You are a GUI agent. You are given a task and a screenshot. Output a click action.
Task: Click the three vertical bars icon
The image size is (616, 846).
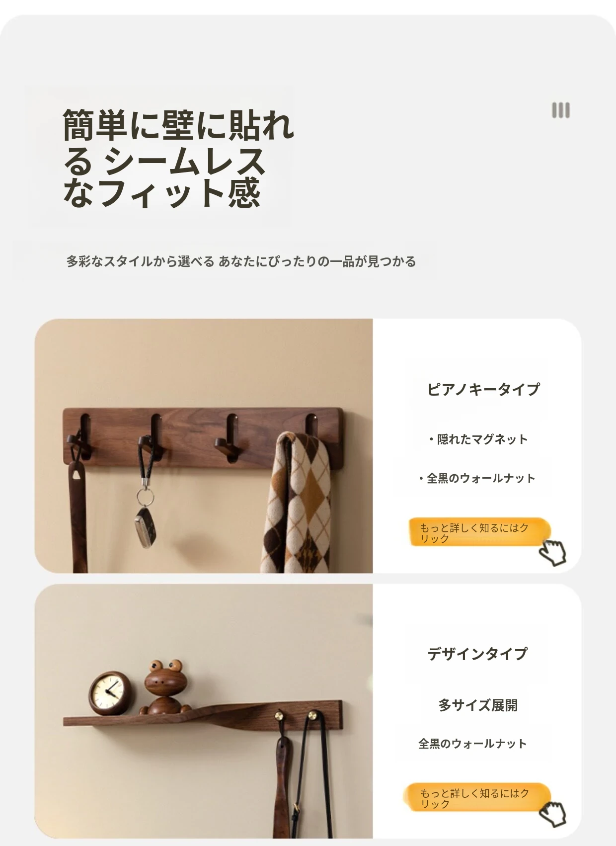(561, 110)
